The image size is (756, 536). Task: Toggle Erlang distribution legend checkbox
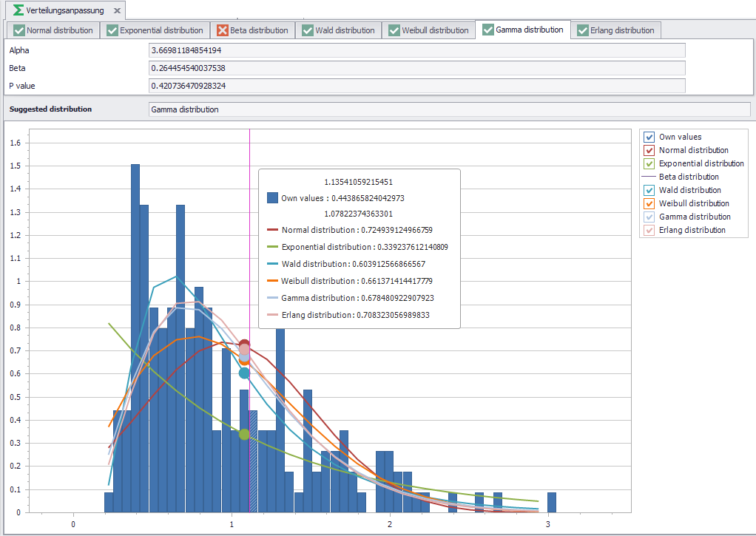[649, 230]
